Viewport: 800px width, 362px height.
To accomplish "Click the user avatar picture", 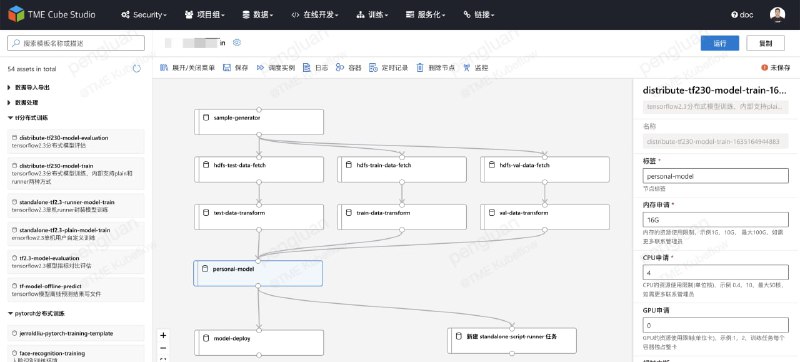I will click(777, 15).
